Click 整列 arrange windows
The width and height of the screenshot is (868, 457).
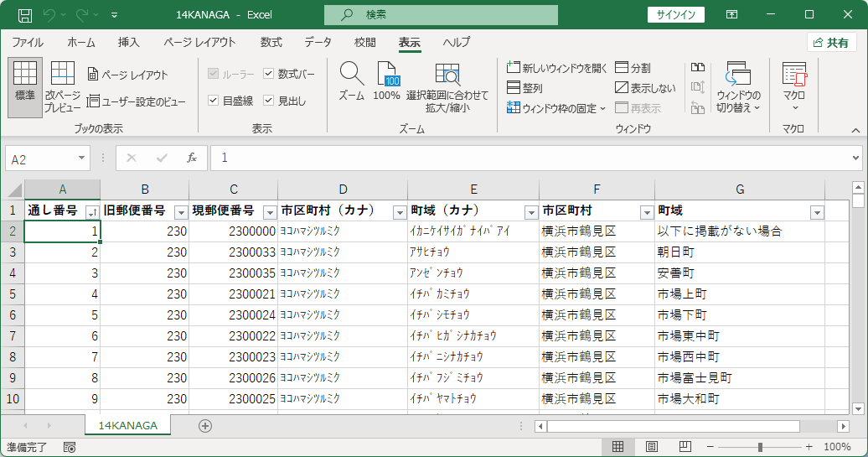(x=524, y=88)
